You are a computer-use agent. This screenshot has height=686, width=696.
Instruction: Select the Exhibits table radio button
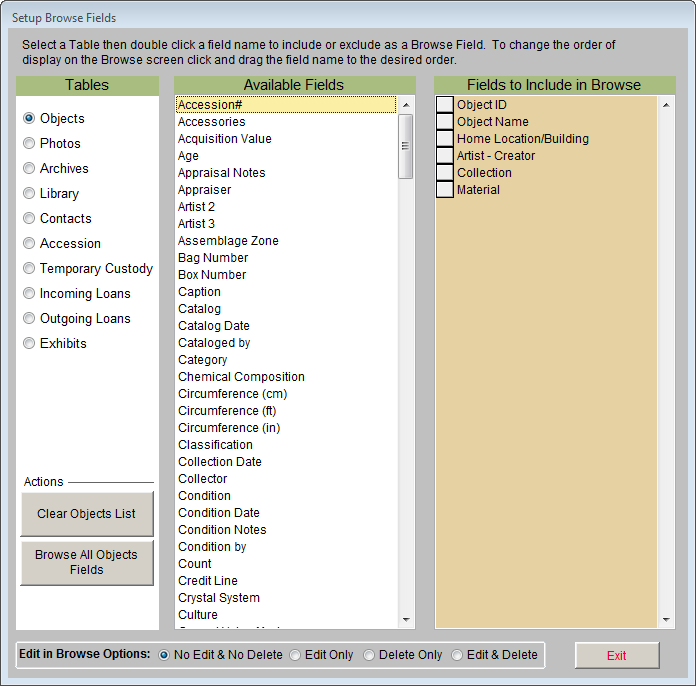30,344
